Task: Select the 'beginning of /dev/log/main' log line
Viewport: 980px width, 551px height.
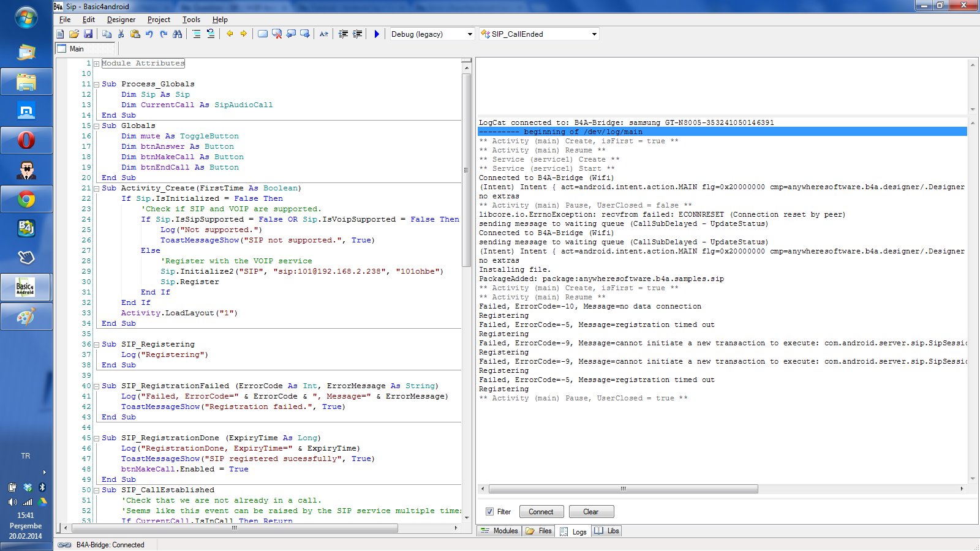Action: tap(722, 132)
